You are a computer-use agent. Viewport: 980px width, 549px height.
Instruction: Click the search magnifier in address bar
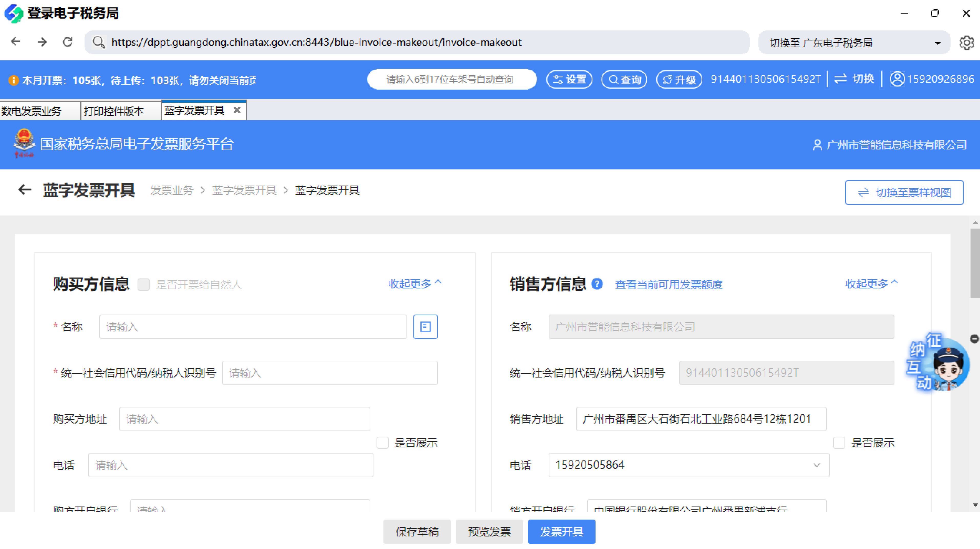pyautogui.click(x=99, y=42)
